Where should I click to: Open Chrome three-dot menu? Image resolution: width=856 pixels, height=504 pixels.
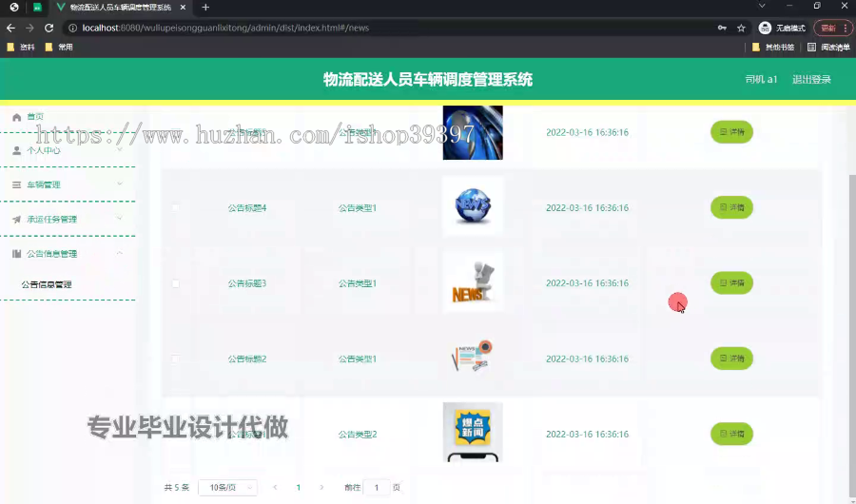pyautogui.click(x=846, y=28)
